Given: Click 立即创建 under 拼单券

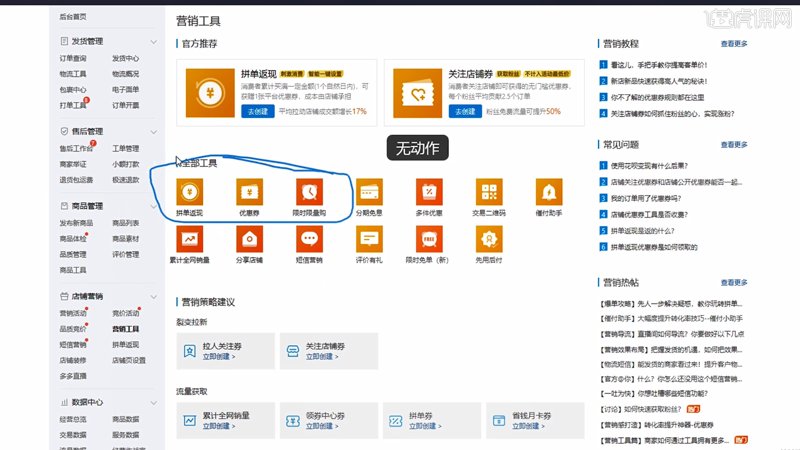Looking at the screenshot, I should click(x=425, y=426).
